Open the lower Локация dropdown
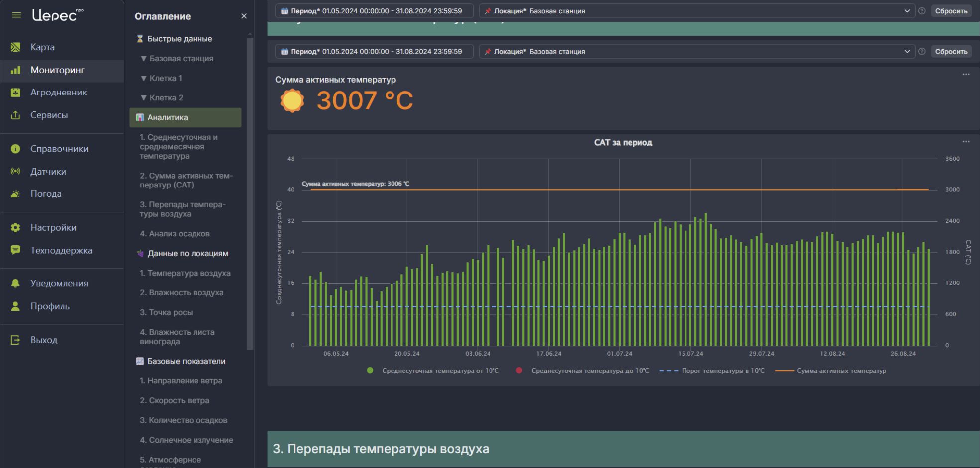Image resolution: width=980 pixels, height=468 pixels. click(696, 52)
